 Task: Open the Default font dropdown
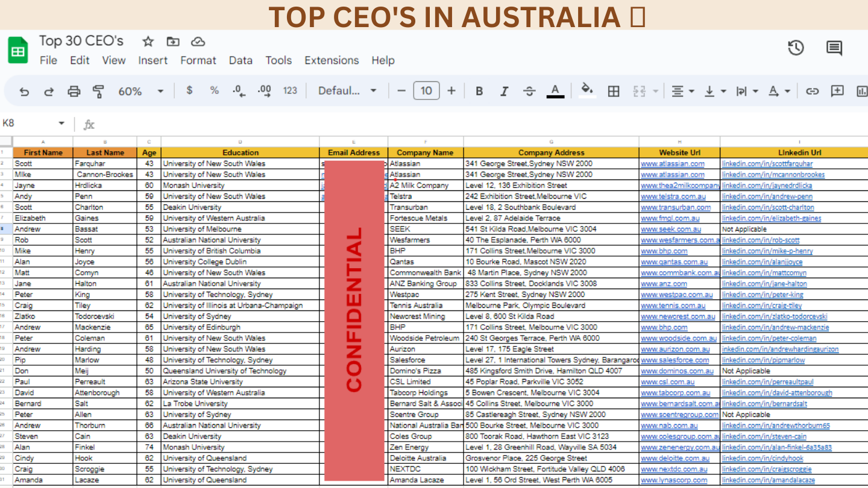coord(347,91)
